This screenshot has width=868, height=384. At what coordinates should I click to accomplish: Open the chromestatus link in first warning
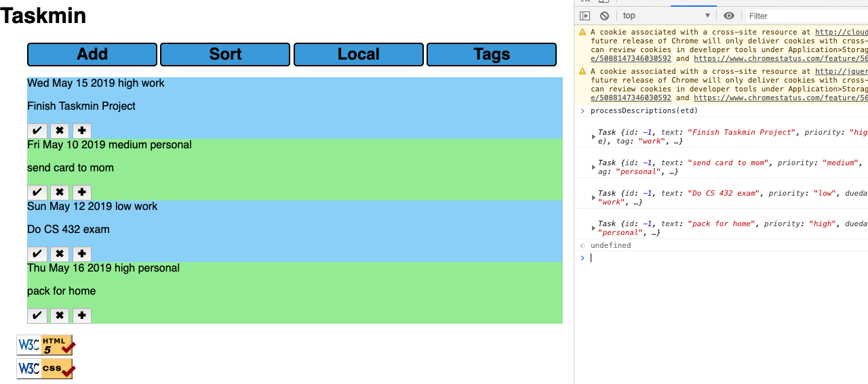pyautogui.click(x=781, y=58)
